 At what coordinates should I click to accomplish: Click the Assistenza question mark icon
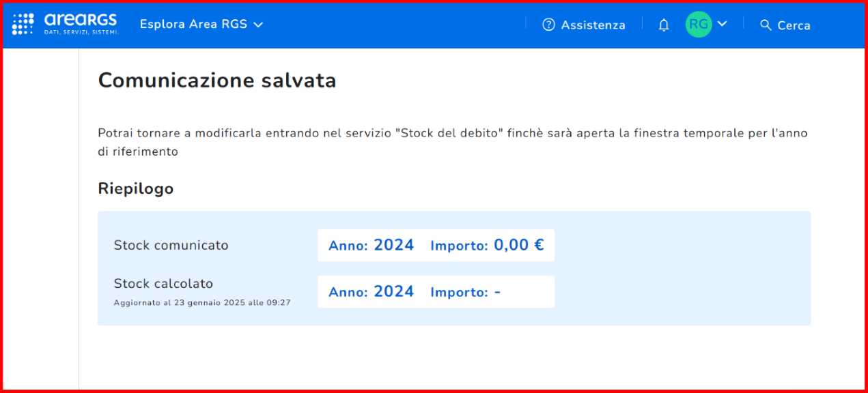pos(548,25)
